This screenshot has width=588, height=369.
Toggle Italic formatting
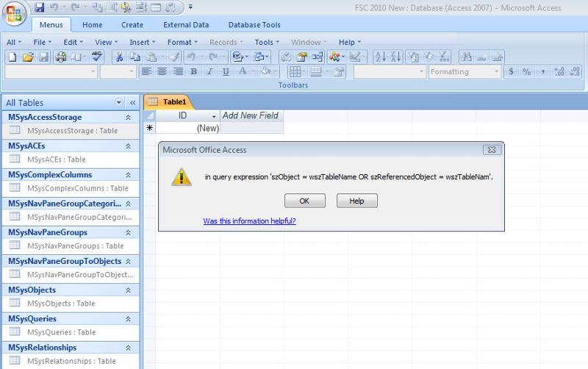click(x=209, y=71)
